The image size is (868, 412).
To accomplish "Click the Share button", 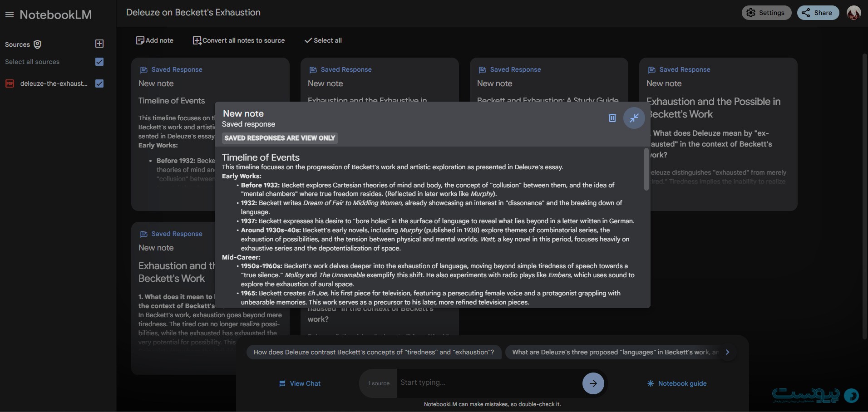I will 818,13.
